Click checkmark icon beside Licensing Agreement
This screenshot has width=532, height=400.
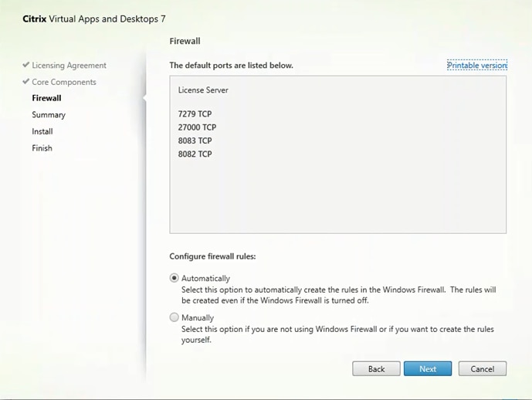pyautogui.click(x=25, y=64)
